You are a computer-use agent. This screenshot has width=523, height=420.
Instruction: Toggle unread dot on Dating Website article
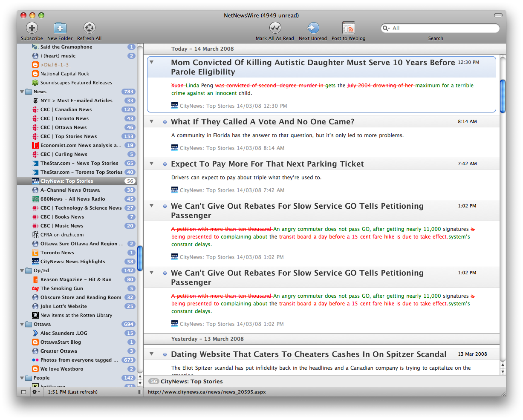165,354
